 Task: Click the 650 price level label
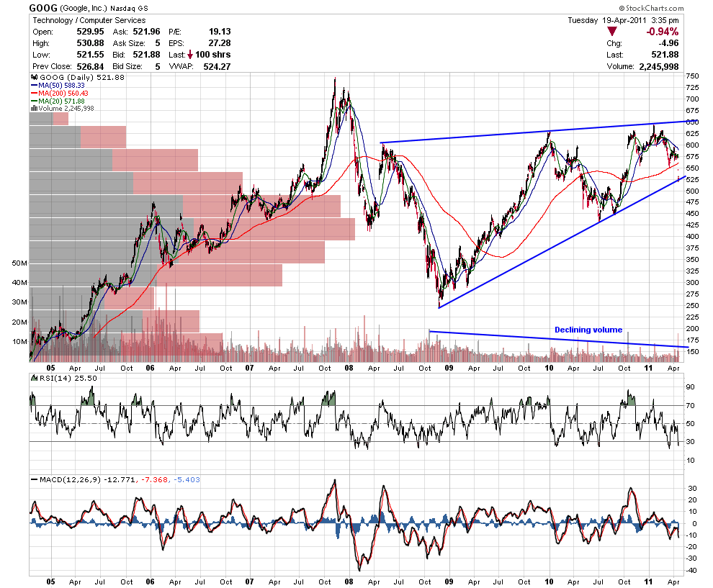point(692,122)
